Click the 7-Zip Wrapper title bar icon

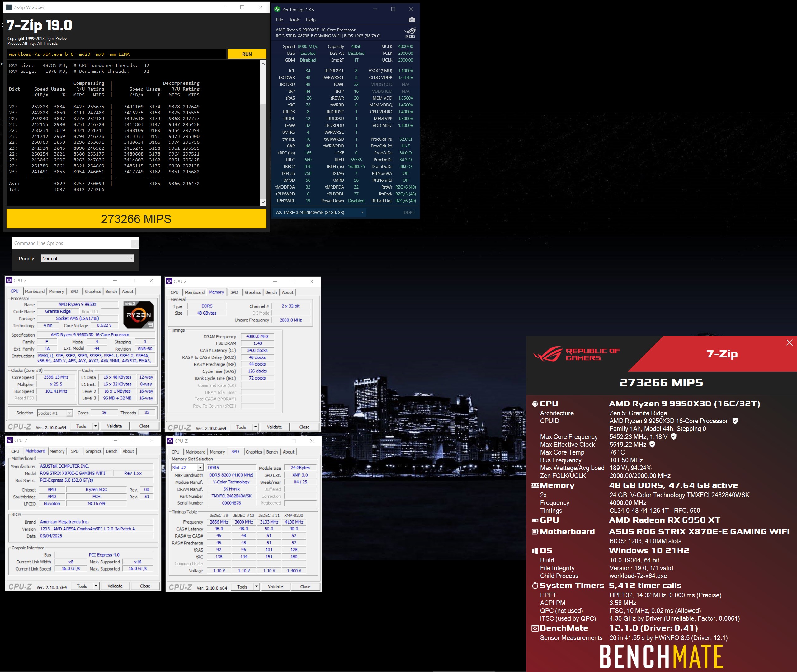9,7
